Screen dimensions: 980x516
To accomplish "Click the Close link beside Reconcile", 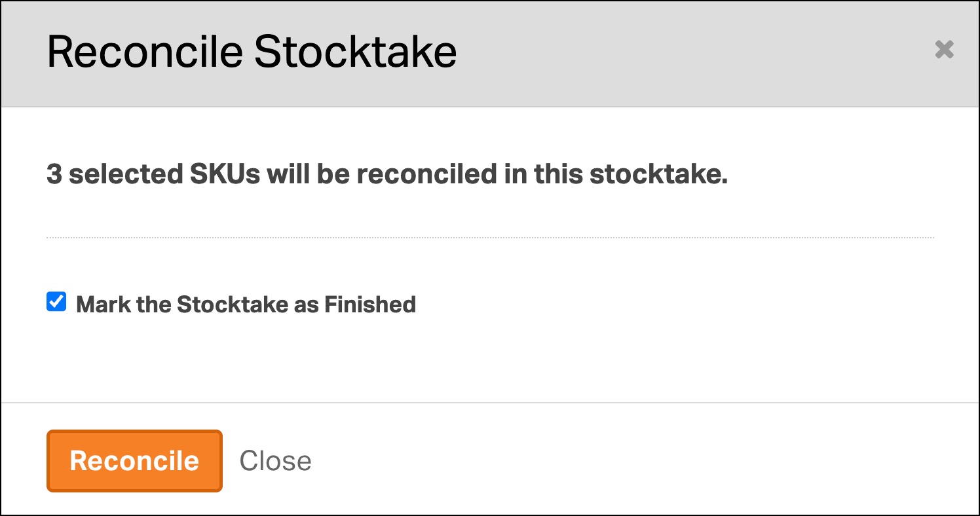I will 275,461.
